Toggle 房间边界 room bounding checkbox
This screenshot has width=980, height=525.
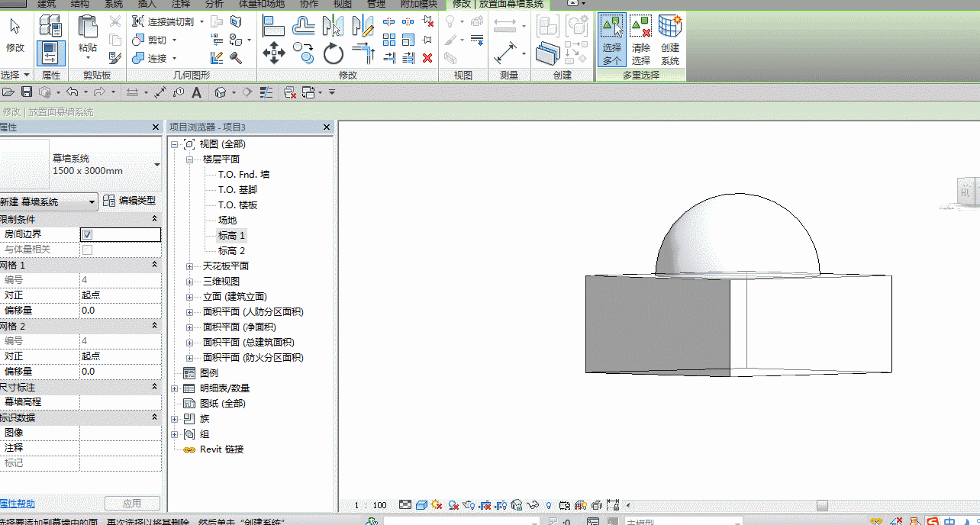(x=87, y=234)
